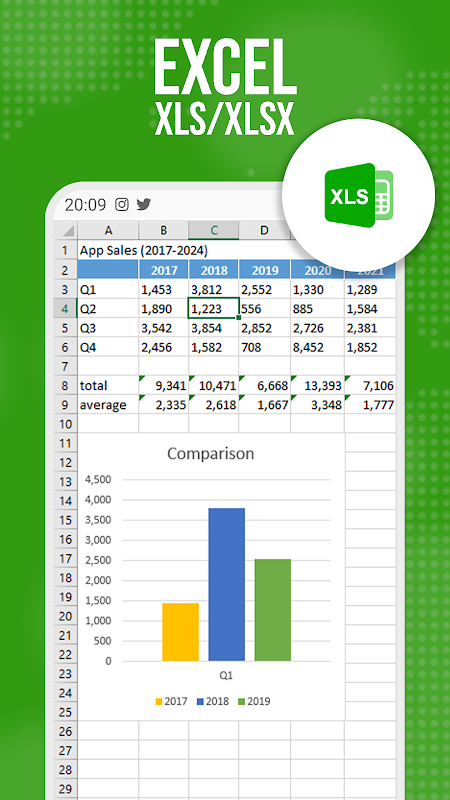Click the 2017 yellow legend swatch
450x800 pixels.
click(x=159, y=702)
